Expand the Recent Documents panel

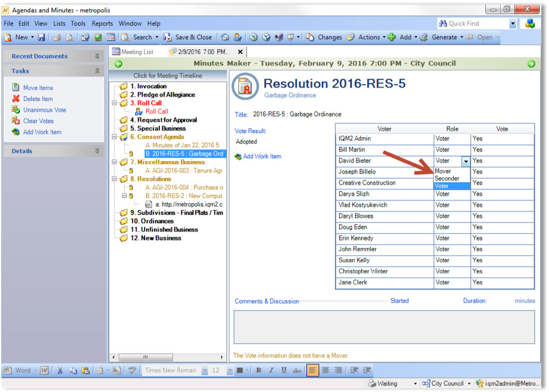coord(98,56)
